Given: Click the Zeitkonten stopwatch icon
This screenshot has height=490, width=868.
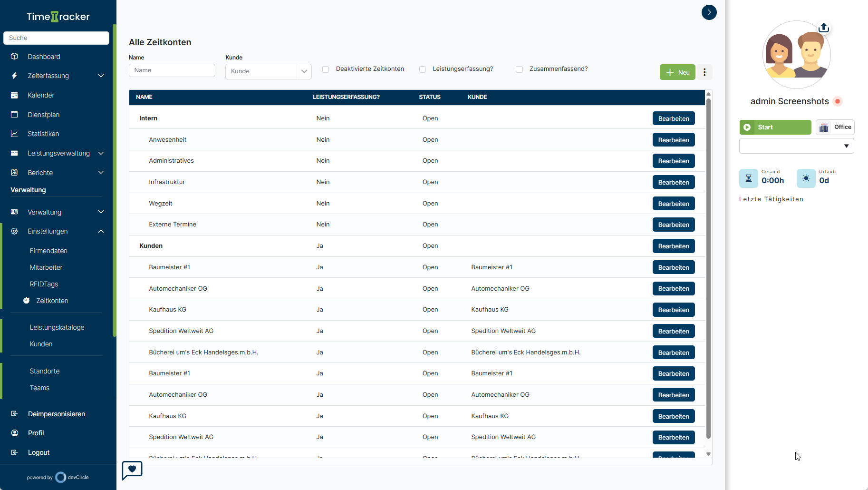Looking at the screenshot, I should click(x=27, y=300).
